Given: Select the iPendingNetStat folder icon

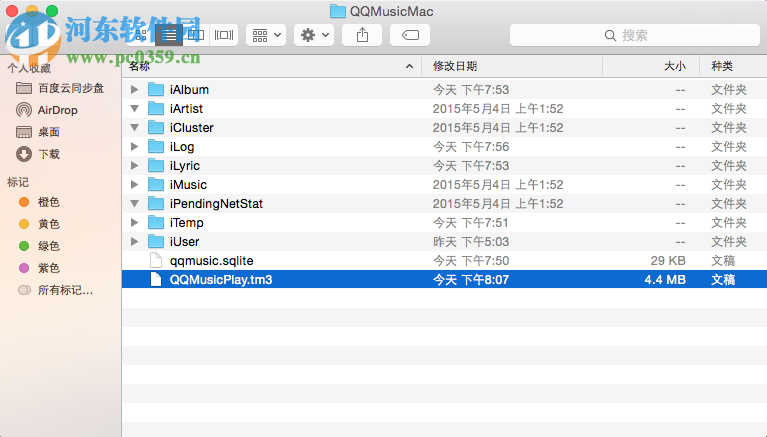Looking at the screenshot, I should click(x=156, y=204).
